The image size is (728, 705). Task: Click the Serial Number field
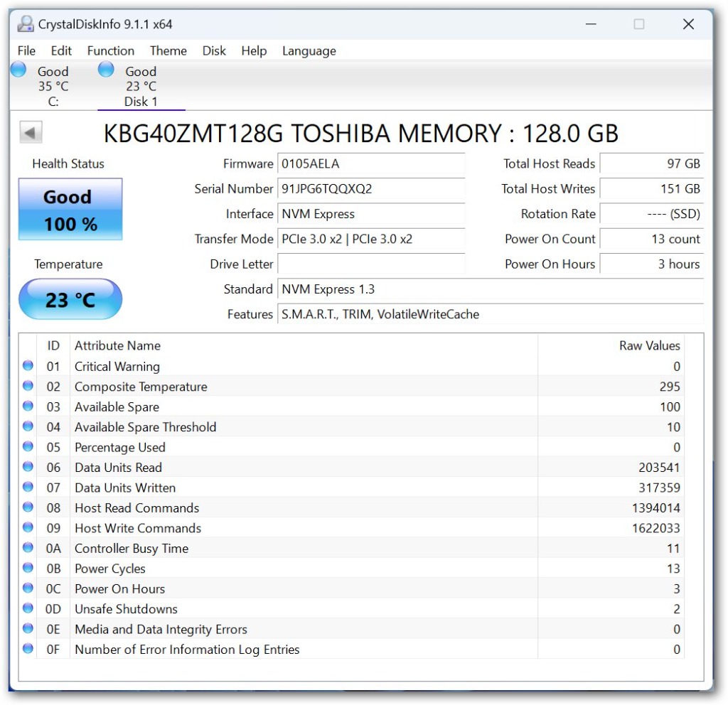coord(371,189)
